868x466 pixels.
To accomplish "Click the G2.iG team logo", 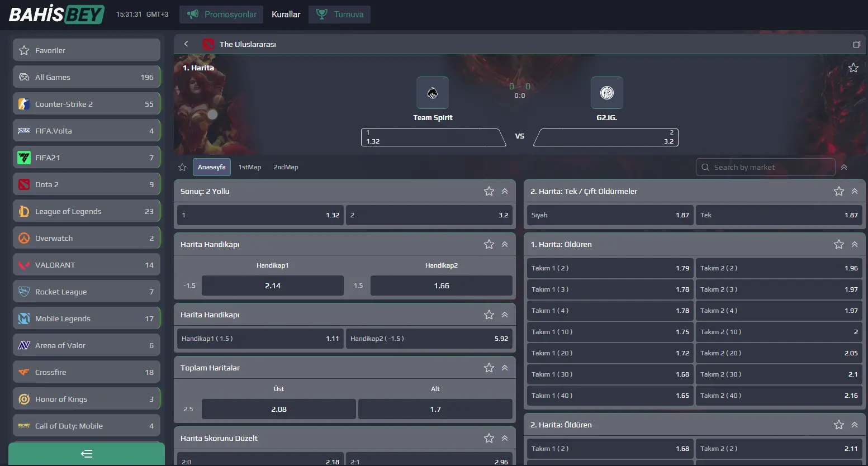I will (x=607, y=93).
